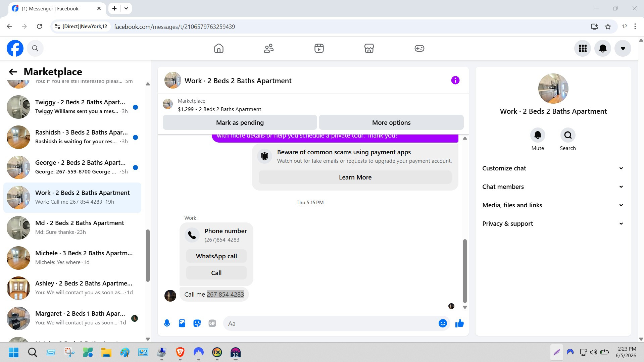644x362 pixels.
Task: Open the Menu grid icon
Action: tap(583, 49)
